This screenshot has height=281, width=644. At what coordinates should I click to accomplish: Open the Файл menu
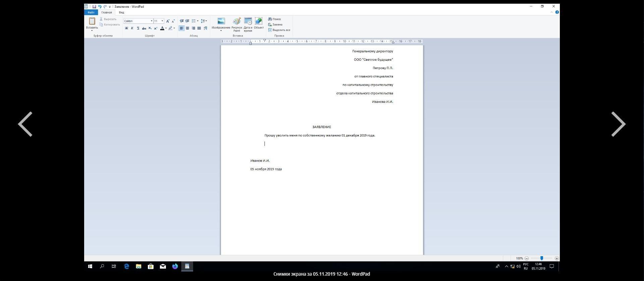click(91, 12)
